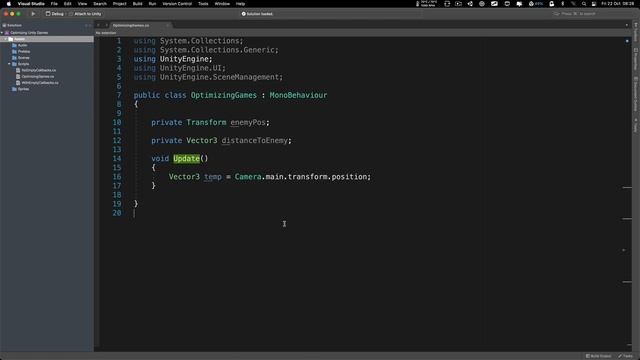This screenshot has height=360, width=640.
Task: Open the Apple menu
Action: (9, 4)
